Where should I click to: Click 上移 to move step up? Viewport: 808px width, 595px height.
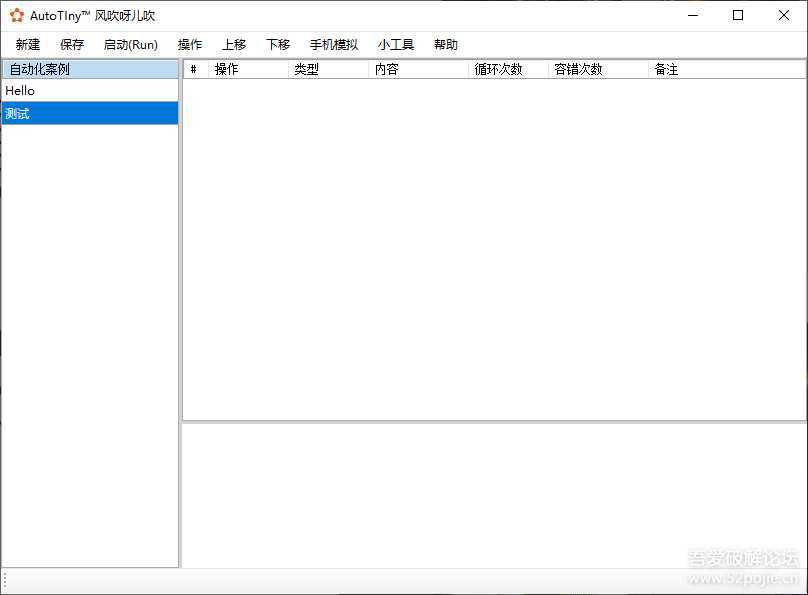(x=233, y=44)
